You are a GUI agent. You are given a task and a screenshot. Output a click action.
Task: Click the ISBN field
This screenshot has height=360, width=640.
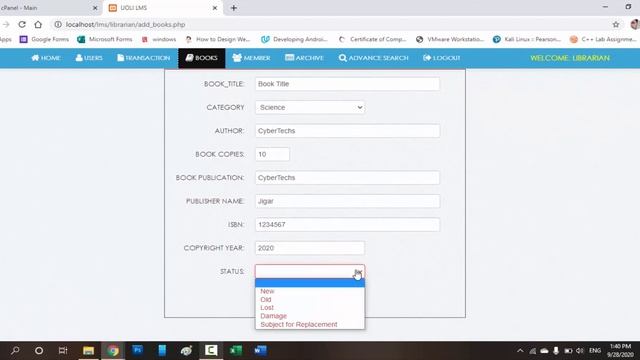347,224
